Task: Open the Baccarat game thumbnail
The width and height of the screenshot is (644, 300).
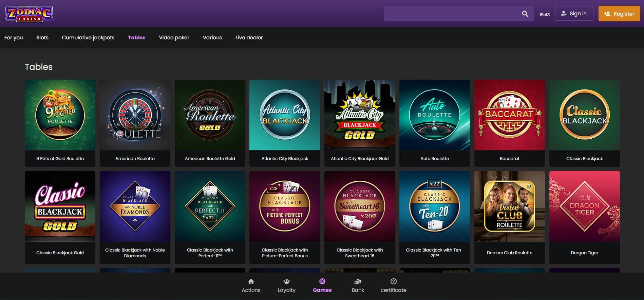Action: tap(510, 115)
